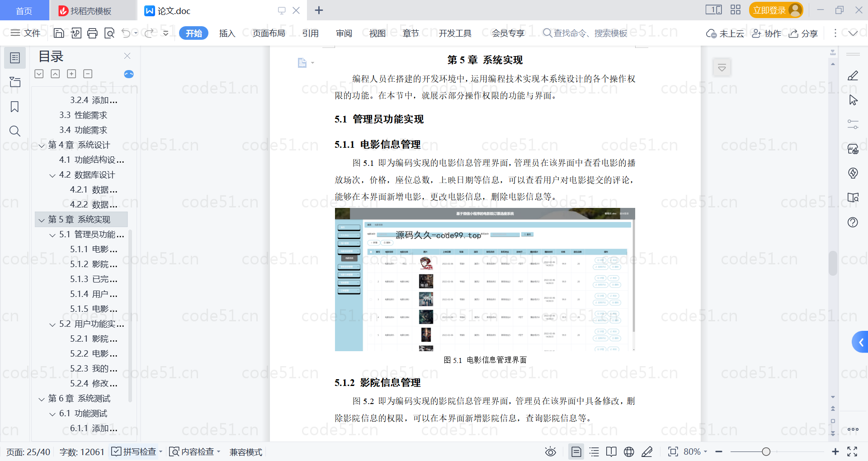This screenshot has height=461, width=868.
Task: Click the 电影信息管理界面 screenshot image
Action: (485, 279)
